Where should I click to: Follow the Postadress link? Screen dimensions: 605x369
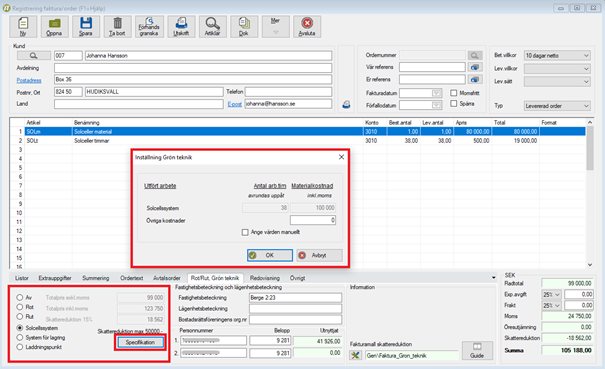29,80
